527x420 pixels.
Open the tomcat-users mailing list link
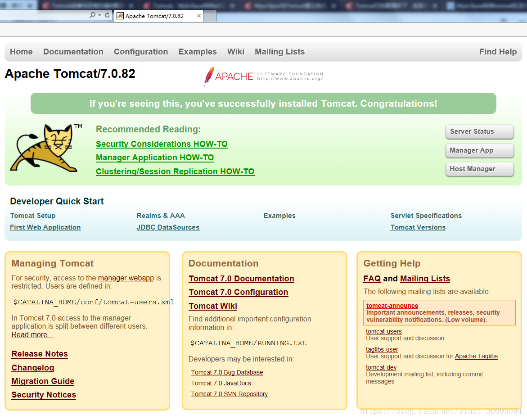point(384,332)
